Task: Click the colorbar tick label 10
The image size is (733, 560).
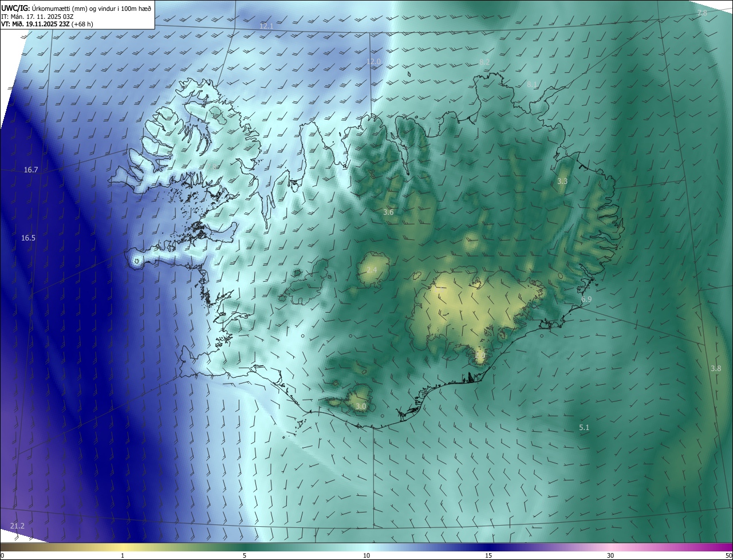Action: (x=366, y=556)
